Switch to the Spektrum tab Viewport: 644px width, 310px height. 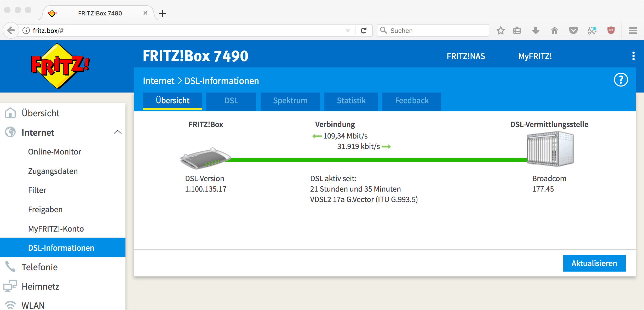[290, 101]
